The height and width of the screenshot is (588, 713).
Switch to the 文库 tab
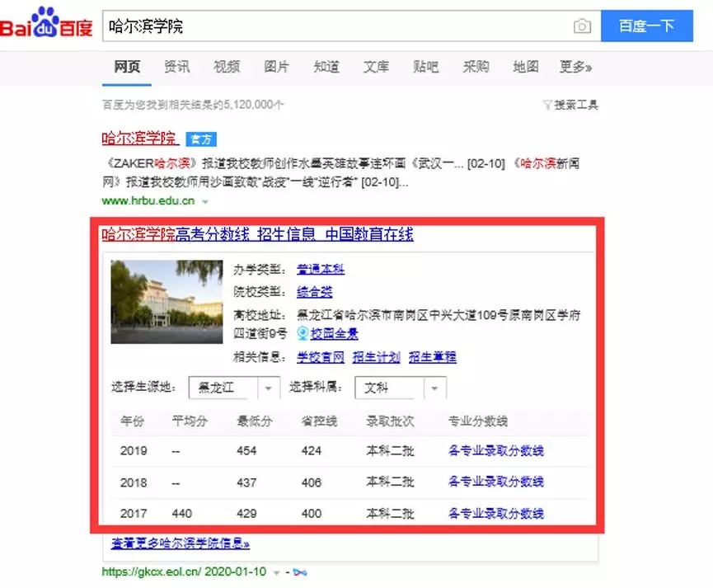coord(376,67)
